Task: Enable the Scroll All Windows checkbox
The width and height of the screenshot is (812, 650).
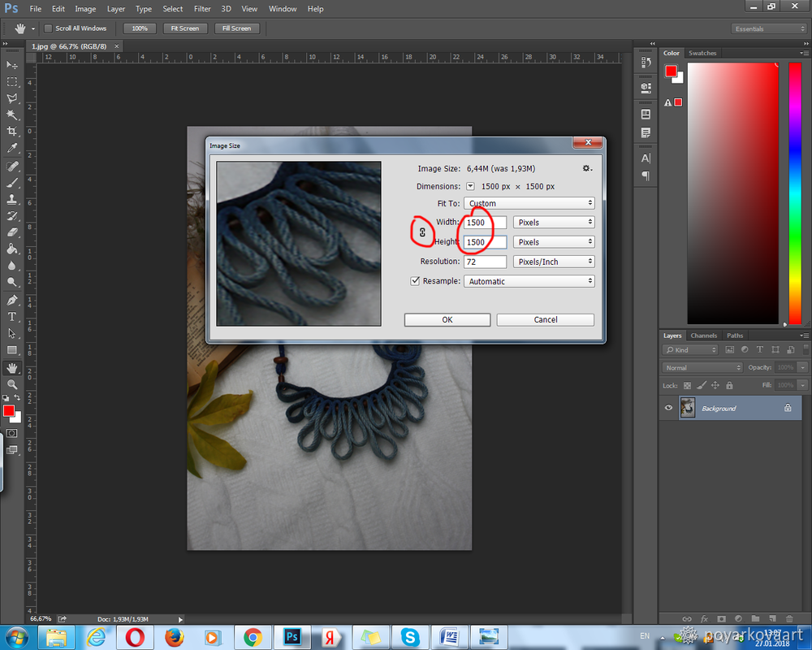Action: click(48, 28)
